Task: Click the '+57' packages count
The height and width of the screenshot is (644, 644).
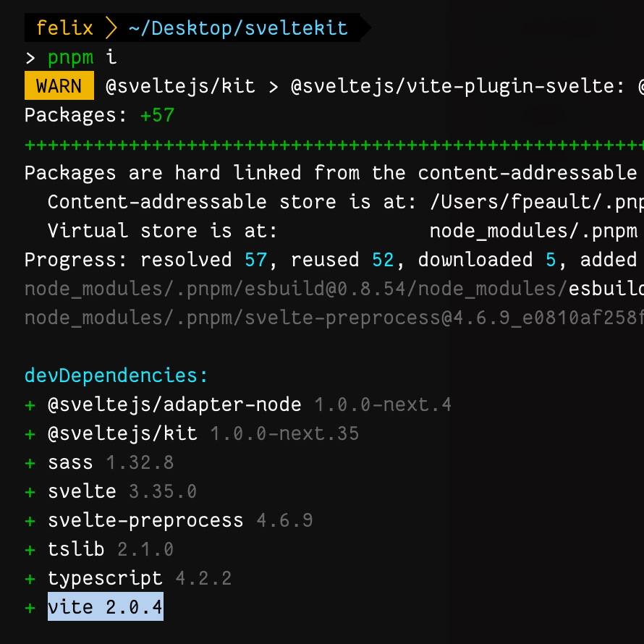Action: (x=157, y=115)
